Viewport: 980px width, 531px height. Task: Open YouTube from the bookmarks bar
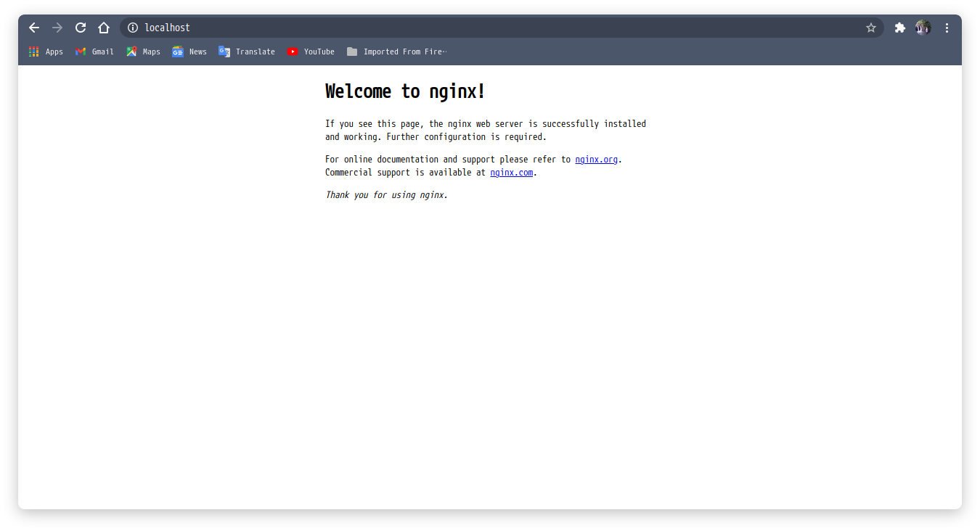coord(311,52)
